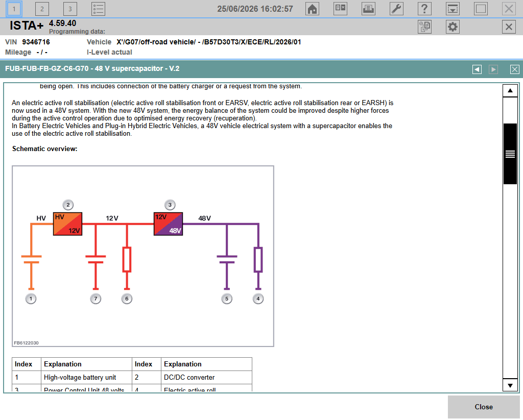Click the FUB document title text
This screenshot has width=523, height=420.
[92, 69]
